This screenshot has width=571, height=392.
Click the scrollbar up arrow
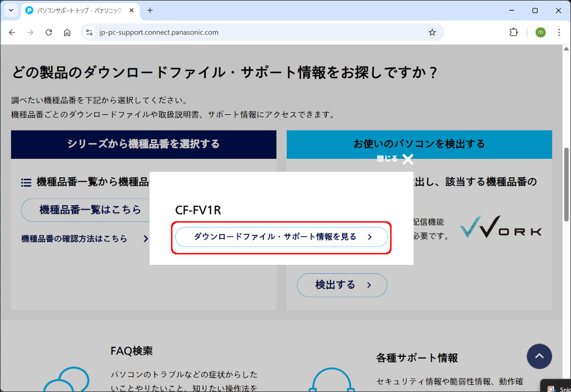[x=567, y=49]
